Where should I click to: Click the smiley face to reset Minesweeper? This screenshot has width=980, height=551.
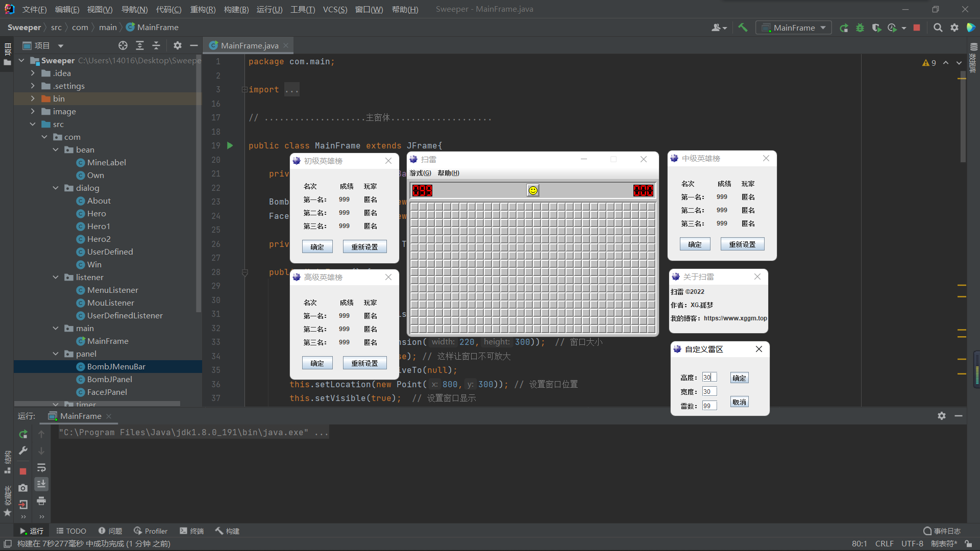pos(532,190)
